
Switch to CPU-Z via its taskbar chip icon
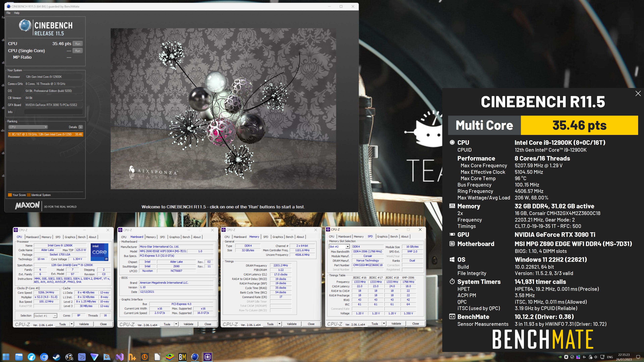(x=207, y=357)
